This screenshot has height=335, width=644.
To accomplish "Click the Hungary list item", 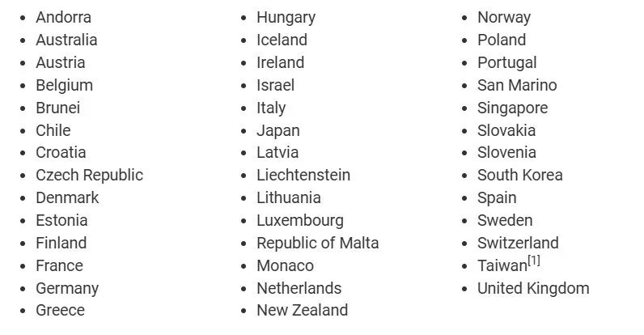I will point(286,17).
